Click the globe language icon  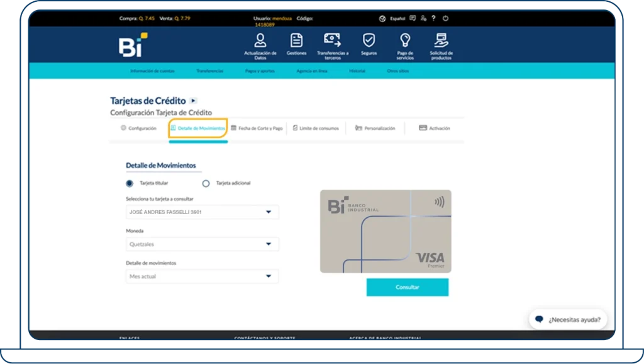coord(382,18)
